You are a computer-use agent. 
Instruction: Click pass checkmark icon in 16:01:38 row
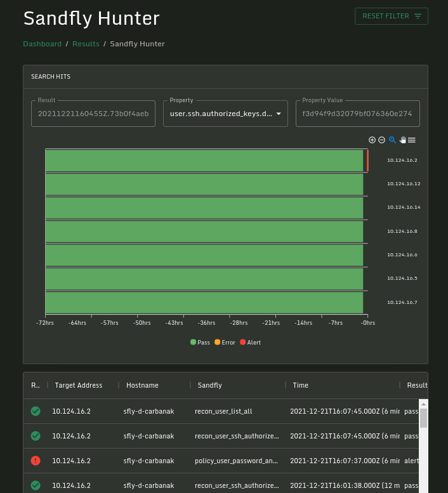36,485
